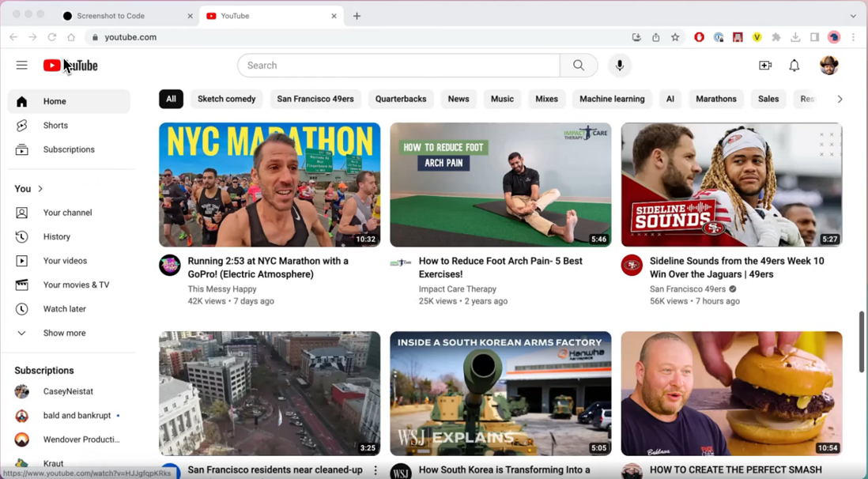Open Your videos in sidebar
Viewport: 868px width, 479px height.
[69, 261]
